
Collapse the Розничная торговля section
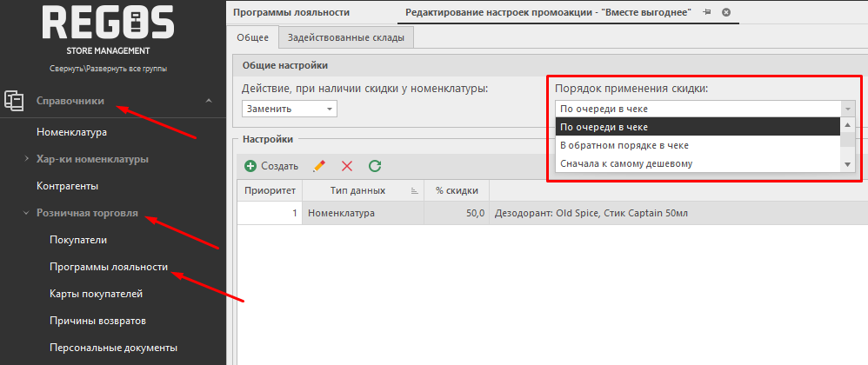pos(26,212)
